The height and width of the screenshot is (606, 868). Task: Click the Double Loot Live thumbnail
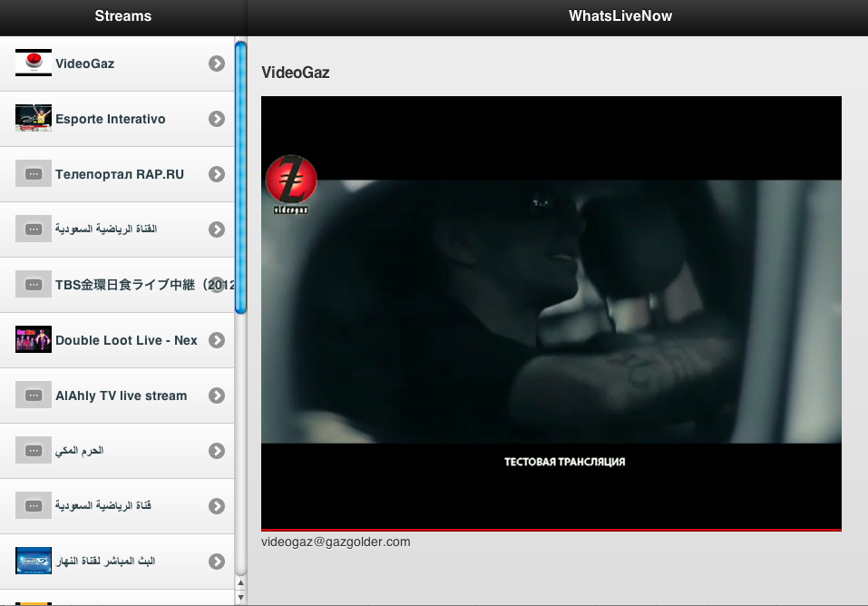tap(34, 339)
